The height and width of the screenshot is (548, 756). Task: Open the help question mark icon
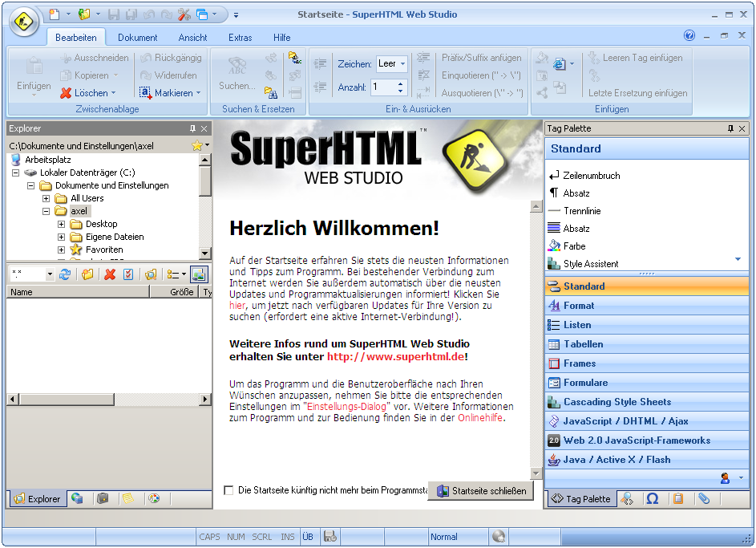tap(689, 35)
